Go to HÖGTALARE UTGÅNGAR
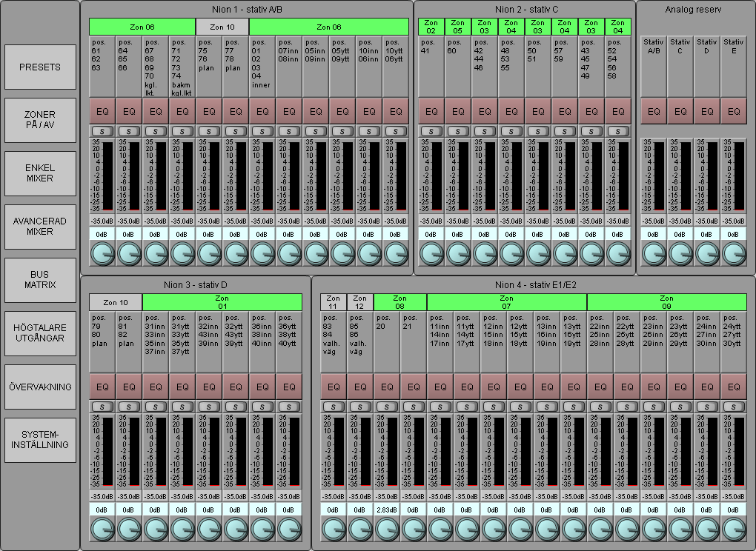756x551 pixels. (x=40, y=333)
